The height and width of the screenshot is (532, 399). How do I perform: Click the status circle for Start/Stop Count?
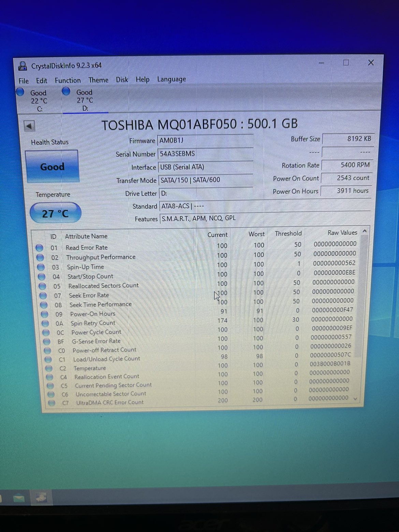point(42,277)
